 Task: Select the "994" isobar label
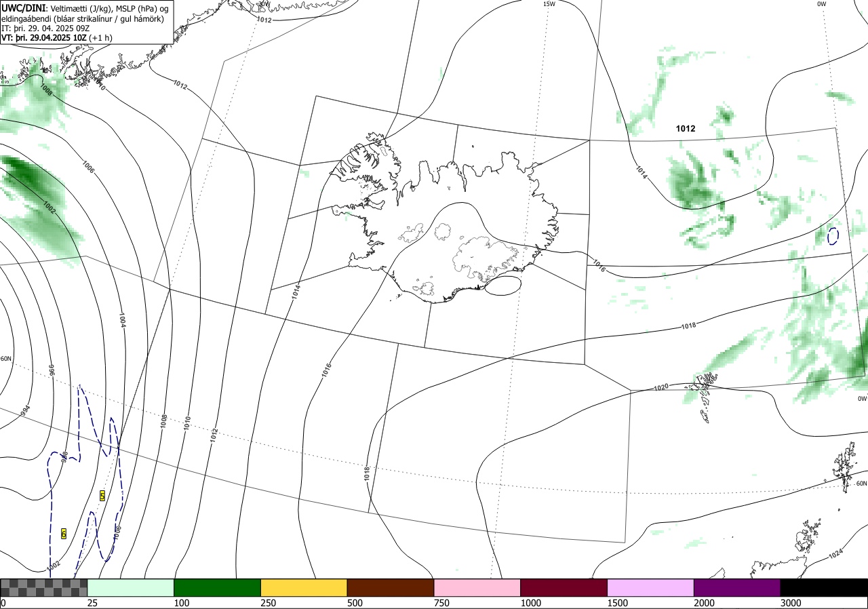tap(26, 410)
